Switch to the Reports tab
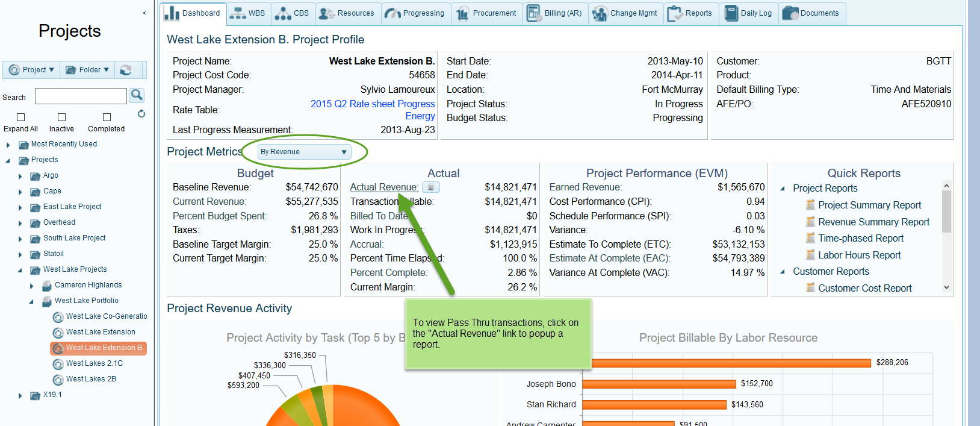The image size is (980, 426). [691, 13]
